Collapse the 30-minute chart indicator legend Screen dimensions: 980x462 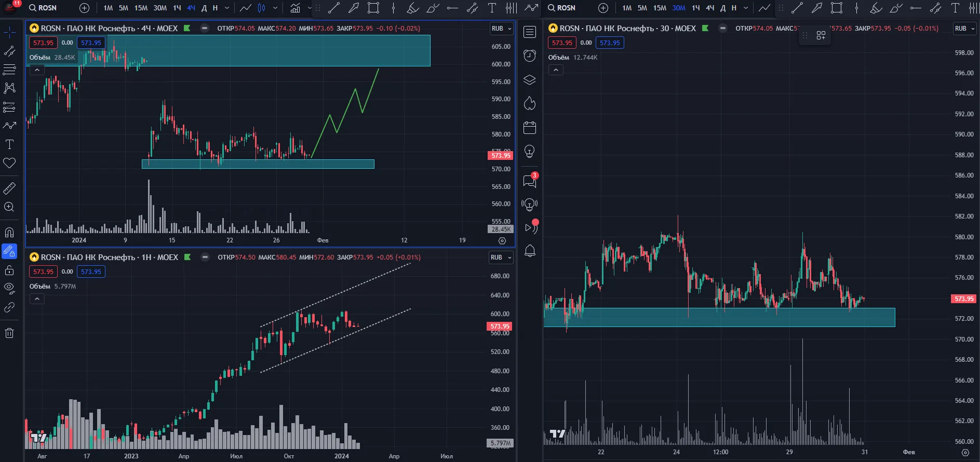tap(556, 70)
